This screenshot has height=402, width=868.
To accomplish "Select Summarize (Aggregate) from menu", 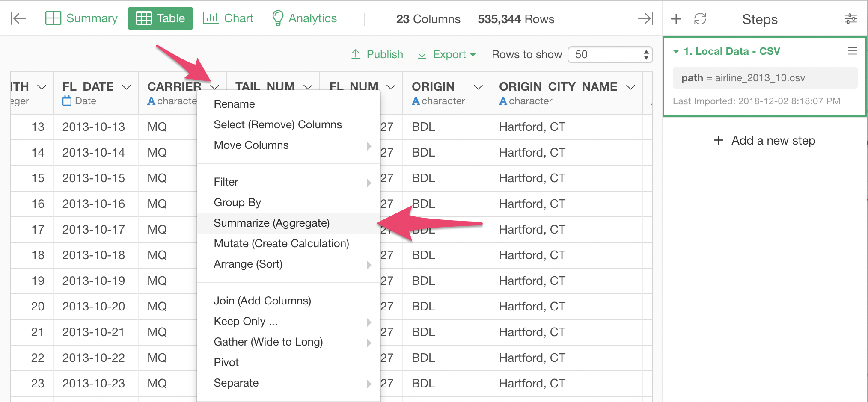I will click(x=272, y=223).
